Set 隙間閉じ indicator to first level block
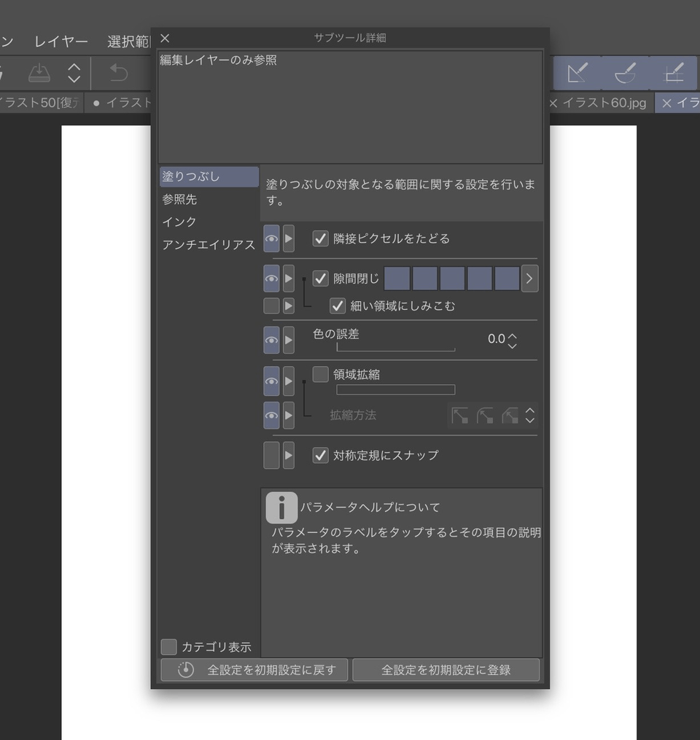The image size is (700, 740). click(x=397, y=279)
